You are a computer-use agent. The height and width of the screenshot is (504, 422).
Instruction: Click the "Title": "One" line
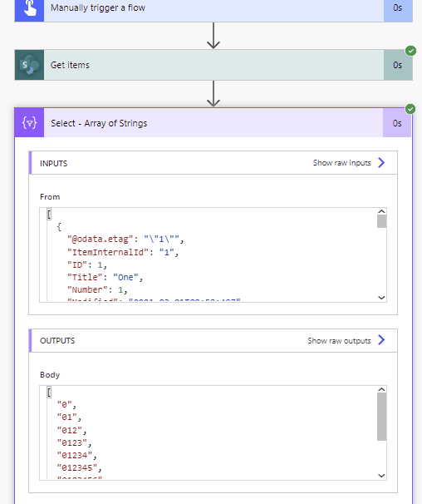point(105,278)
